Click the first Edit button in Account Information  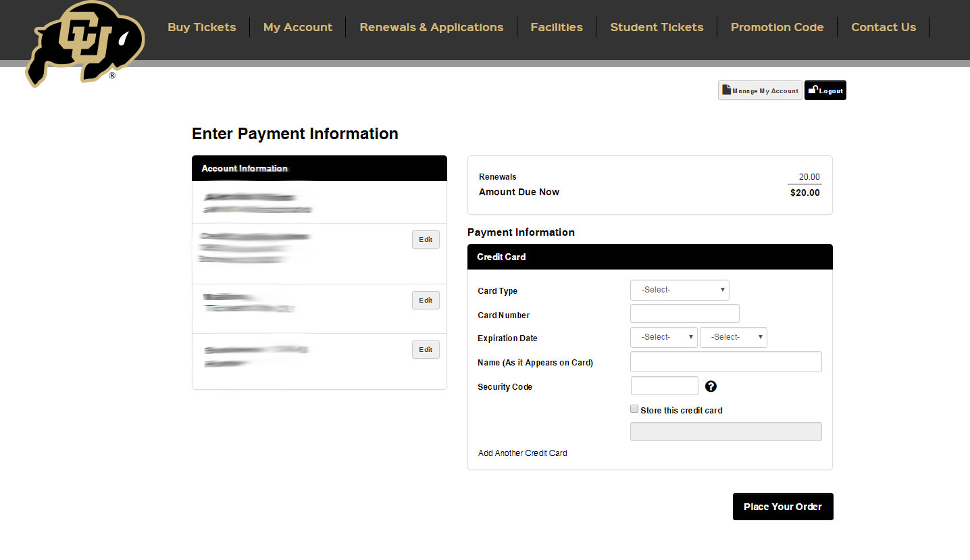coord(426,240)
